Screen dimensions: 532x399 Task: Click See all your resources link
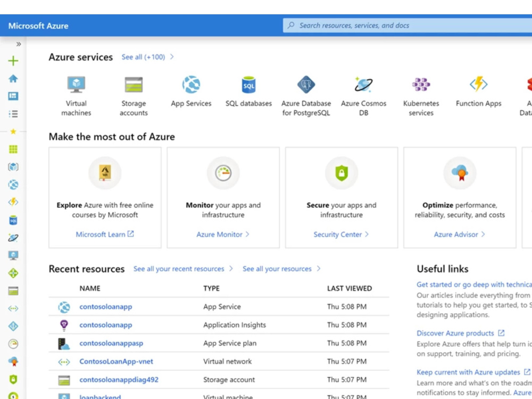point(277,269)
